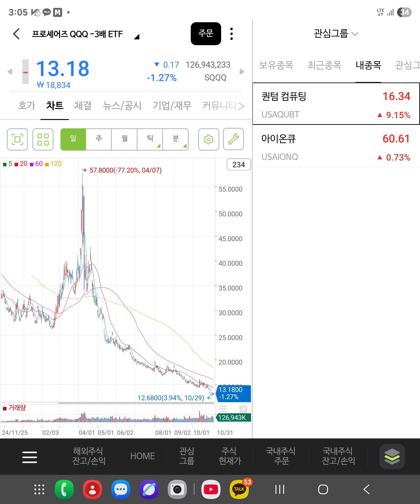The height and width of the screenshot is (504, 420).
Task: Select the 일 (daily) chart period
Action: pos(73,139)
